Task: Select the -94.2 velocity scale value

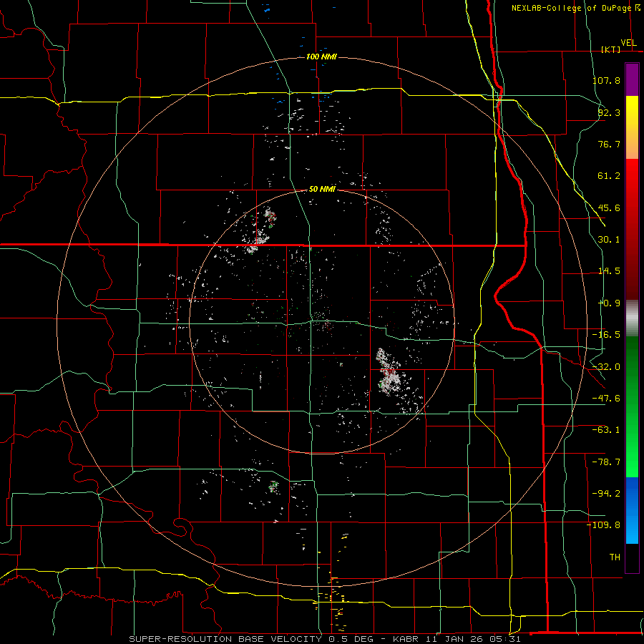Action: (x=606, y=494)
